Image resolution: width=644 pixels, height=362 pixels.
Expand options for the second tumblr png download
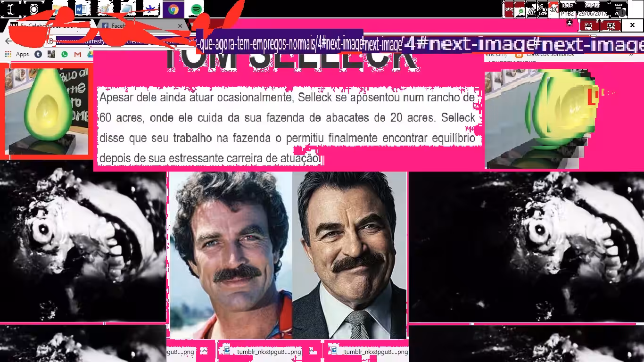(313, 351)
